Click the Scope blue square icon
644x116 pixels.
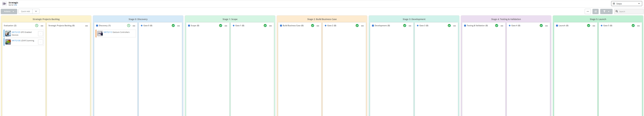[189, 26]
